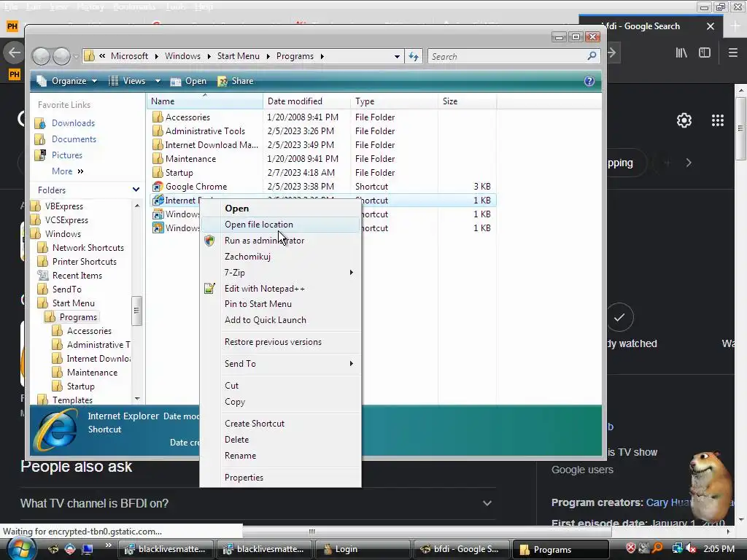The width and height of the screenshot is (747, 560).
Task: Sort by the Date modified column header
Action: (x=306, y=101)
